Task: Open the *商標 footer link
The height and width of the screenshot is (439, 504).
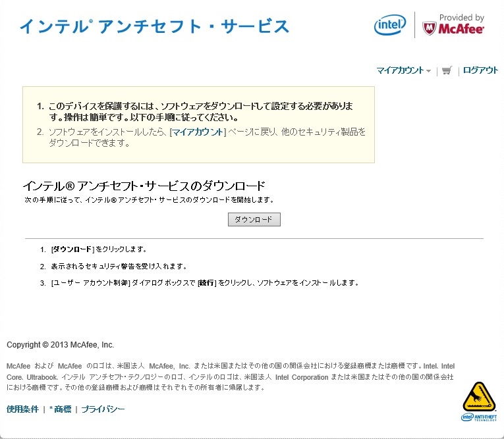Action: click(60, 409)
